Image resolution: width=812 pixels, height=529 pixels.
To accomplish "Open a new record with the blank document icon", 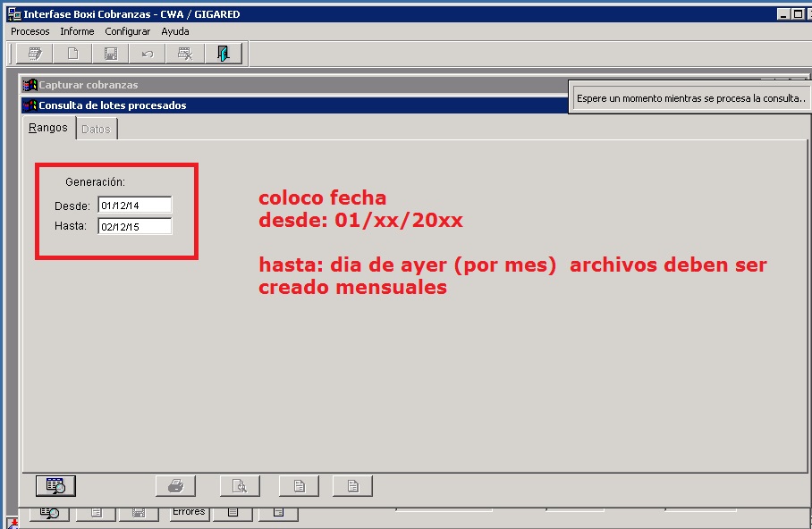I will tap(72, 53).
